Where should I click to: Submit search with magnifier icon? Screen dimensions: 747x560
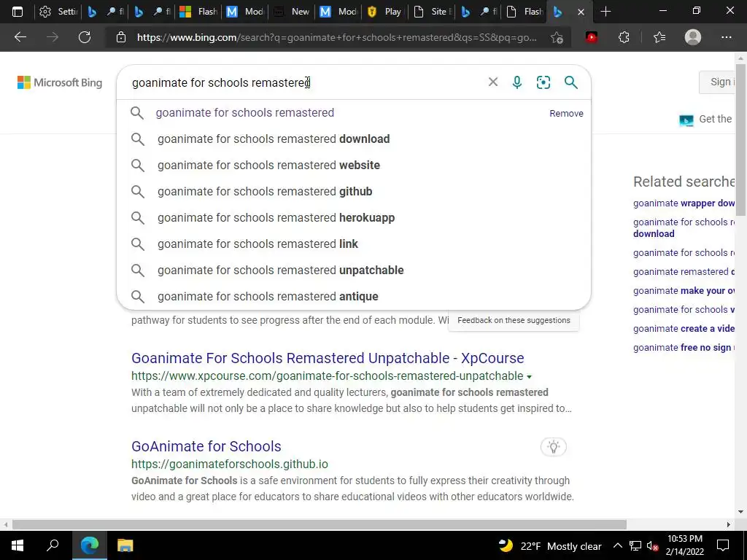coord(570,82)
